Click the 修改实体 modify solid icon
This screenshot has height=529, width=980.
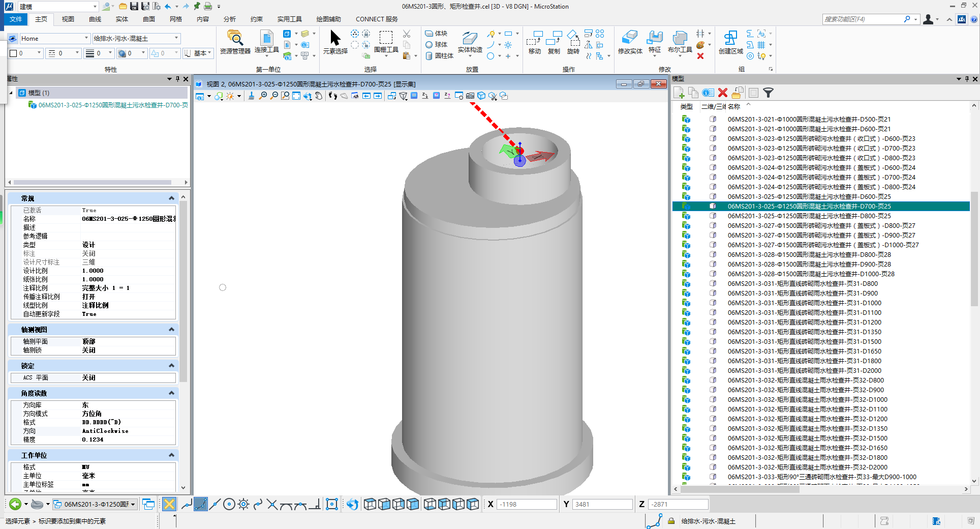(x=630, y=42)
